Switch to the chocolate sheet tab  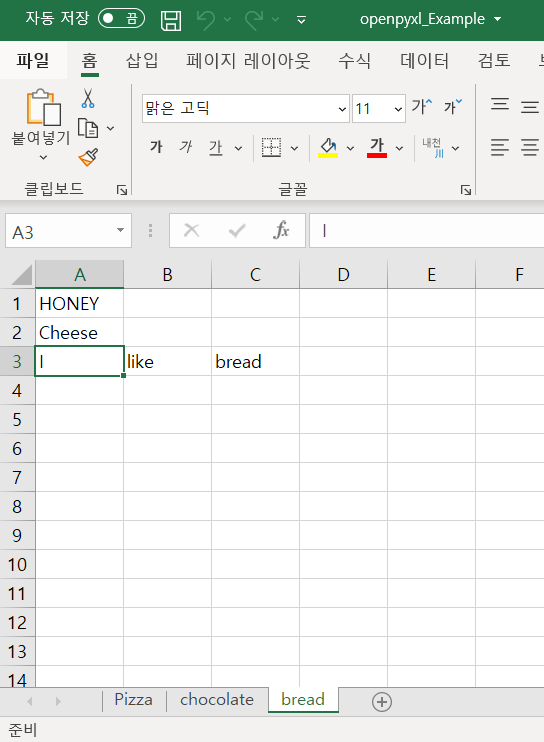tap(217, 699)
